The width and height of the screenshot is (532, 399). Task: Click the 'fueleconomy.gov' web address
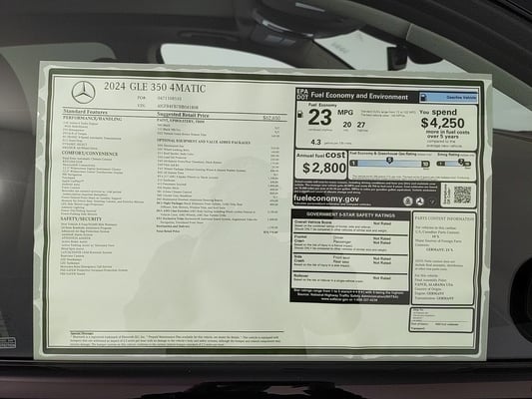[x=326, y=199]
